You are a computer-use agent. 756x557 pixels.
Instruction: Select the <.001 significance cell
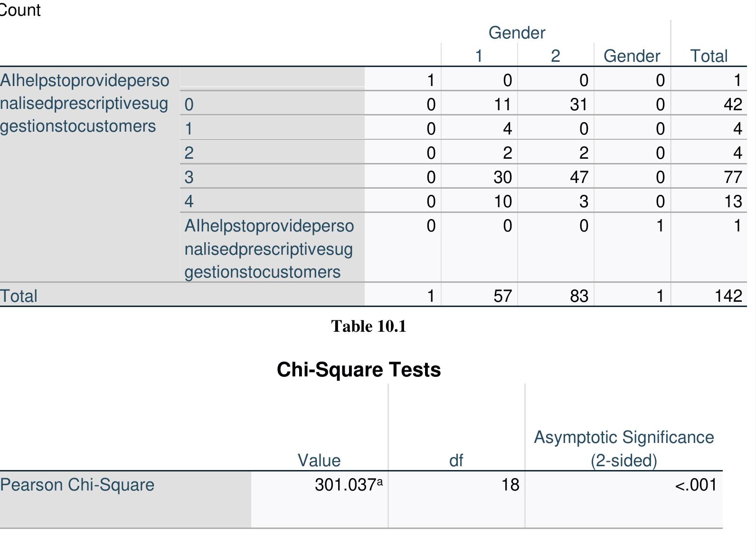click(696, 485)
